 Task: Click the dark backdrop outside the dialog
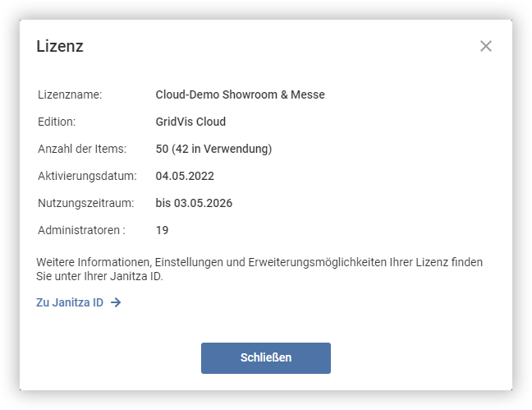8,205
